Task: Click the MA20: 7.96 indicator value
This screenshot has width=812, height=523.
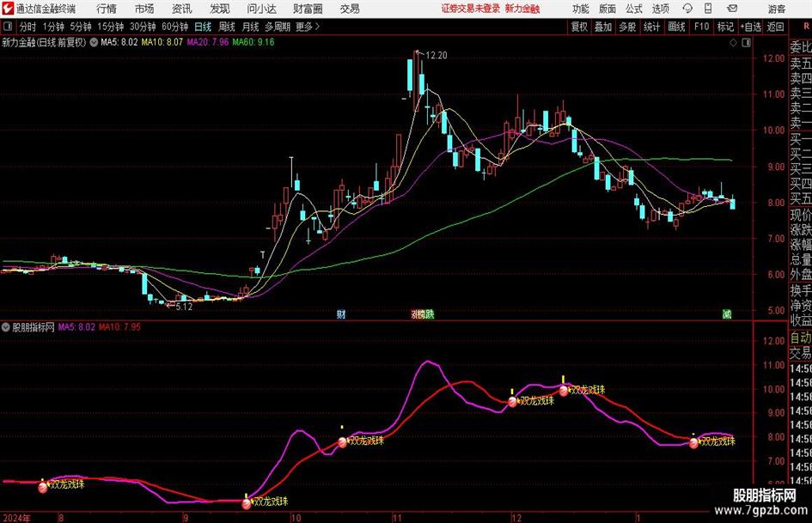Action: [x=208, y=42]
